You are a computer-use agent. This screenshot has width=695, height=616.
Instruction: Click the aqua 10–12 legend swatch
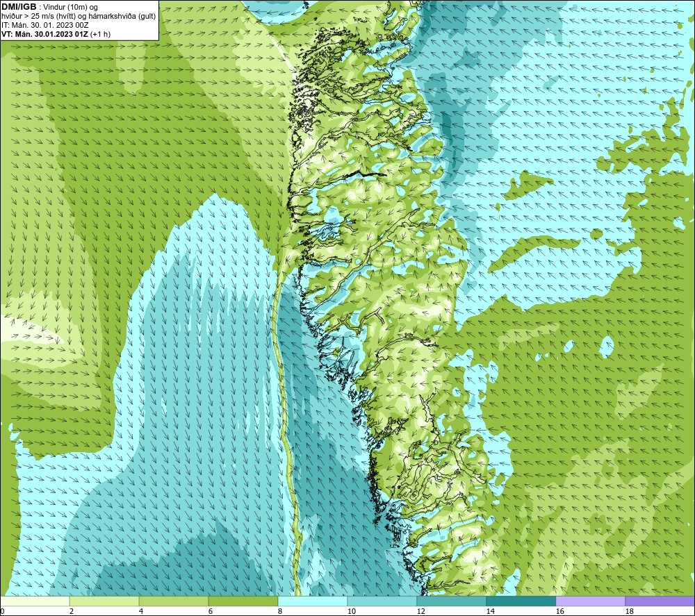(x=382, y=601)
